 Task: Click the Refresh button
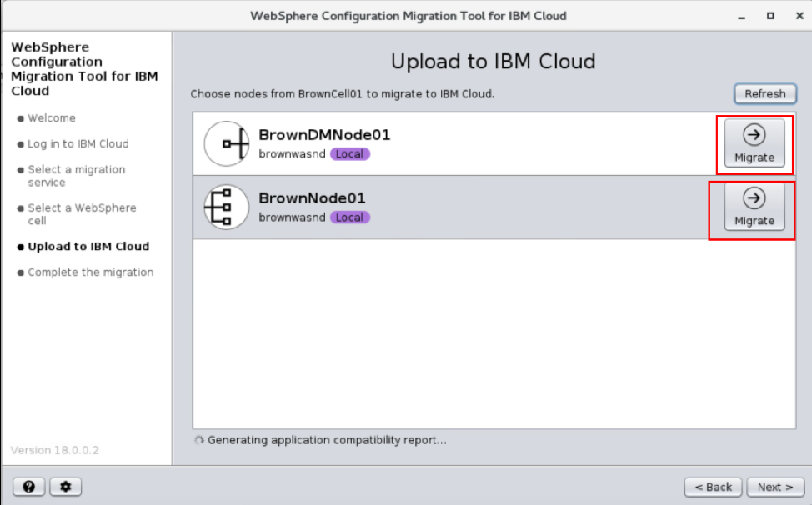tap(764, 94)
